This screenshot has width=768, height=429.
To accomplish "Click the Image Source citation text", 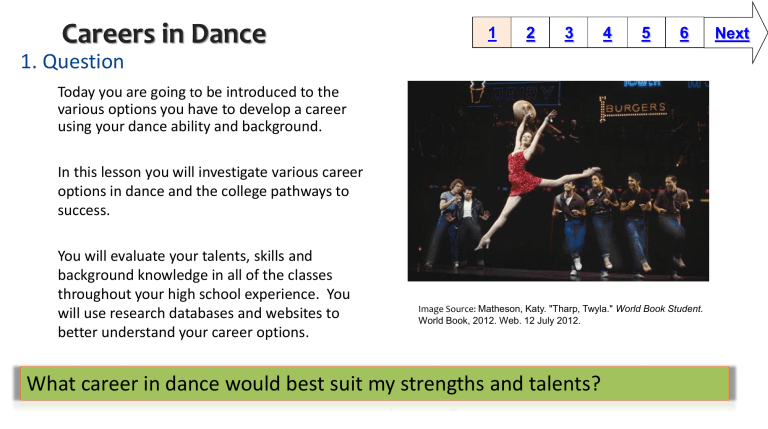I will (560, 315).
